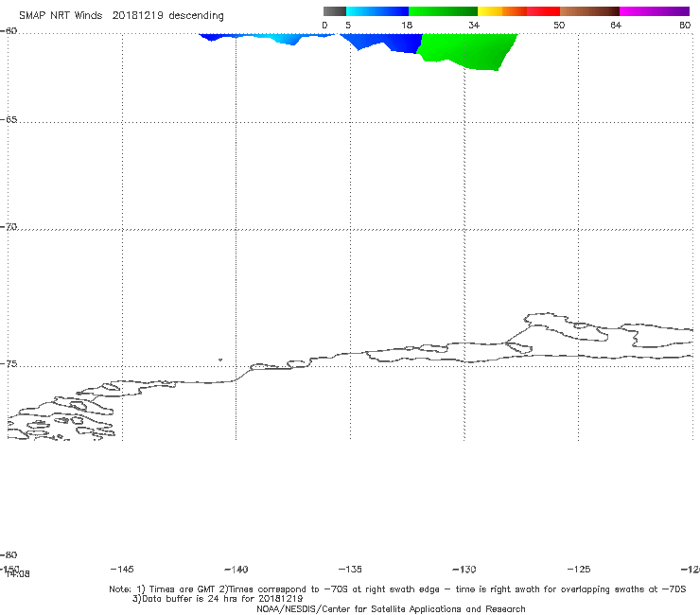700x615 pixels.
Task: Click the color bar label 5
Action: (x=348, y=25)
